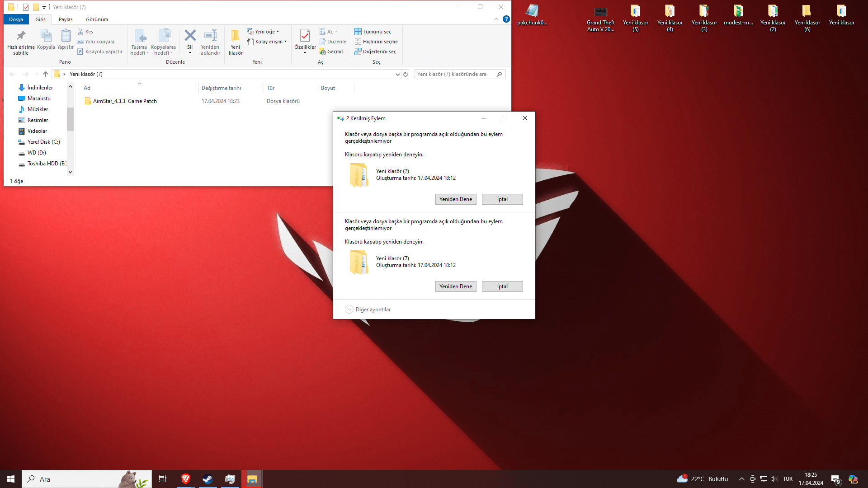
Task: Select AimStar_4.3.3 Game Patch folder
Action: pyautogui.click(x=121, y=101)
